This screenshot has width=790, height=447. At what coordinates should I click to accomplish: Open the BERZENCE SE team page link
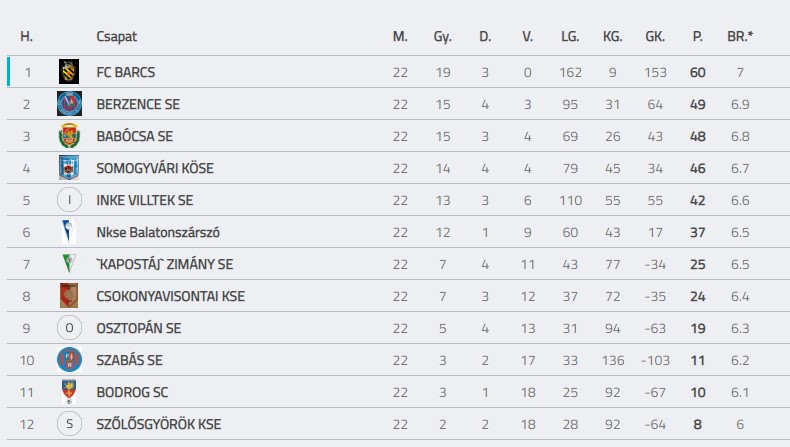(x=138, y=104)
